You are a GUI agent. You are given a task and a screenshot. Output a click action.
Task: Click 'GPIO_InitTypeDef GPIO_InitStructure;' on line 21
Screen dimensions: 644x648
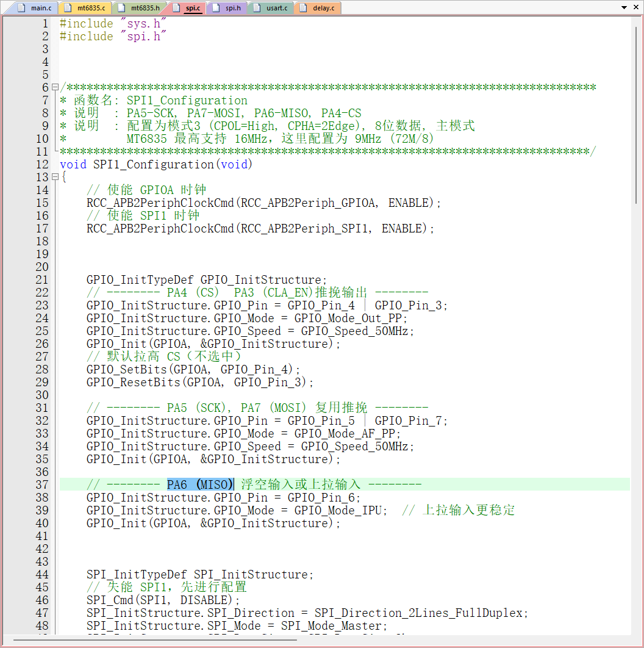coord(207,280)
